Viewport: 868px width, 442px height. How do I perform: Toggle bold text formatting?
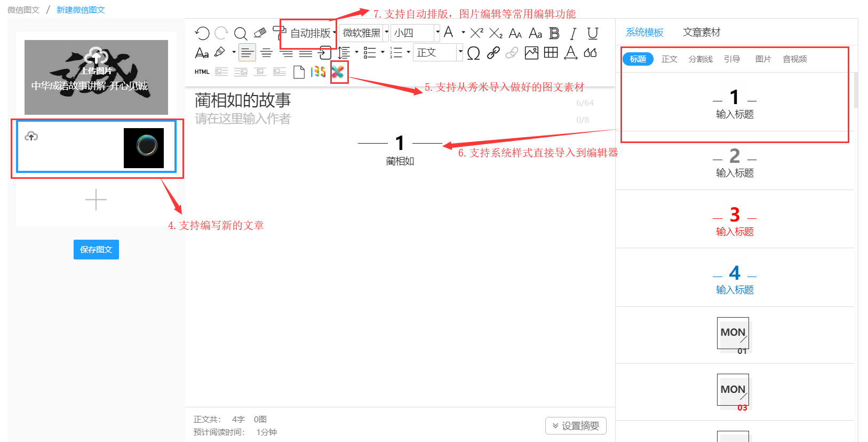[554, 33]
